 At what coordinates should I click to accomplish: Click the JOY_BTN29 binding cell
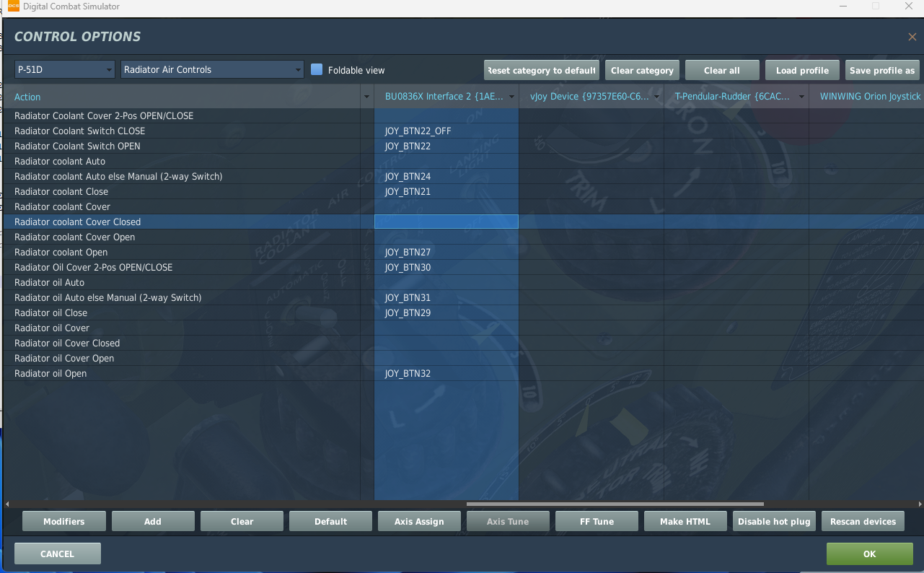click(446, 312)
